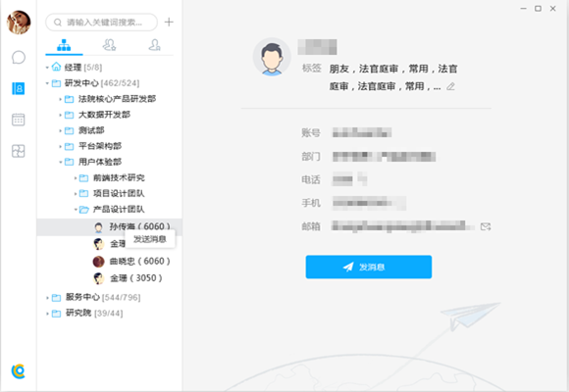The height and width of the screenshot is (392, 569).
Task: Expand 测试部 folder arrow
Action: 60,130
